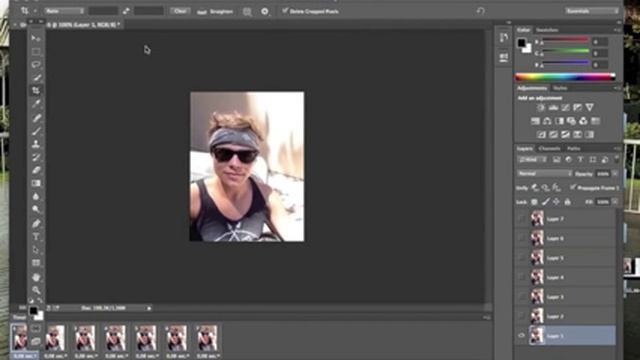
Task: Select the Brush tool
Action: (x=36, y=131)
